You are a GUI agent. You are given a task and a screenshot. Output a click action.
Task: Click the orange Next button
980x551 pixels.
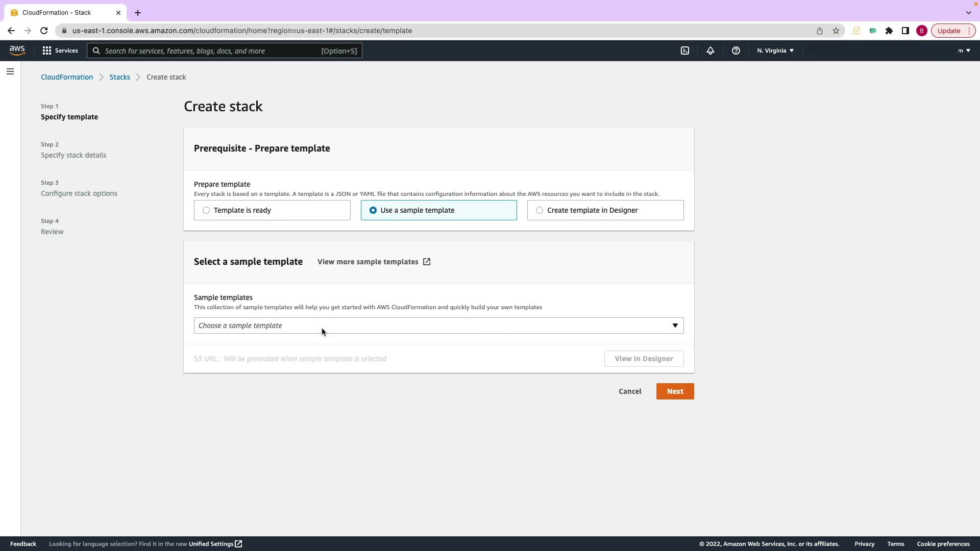click(x=675, y=391)
